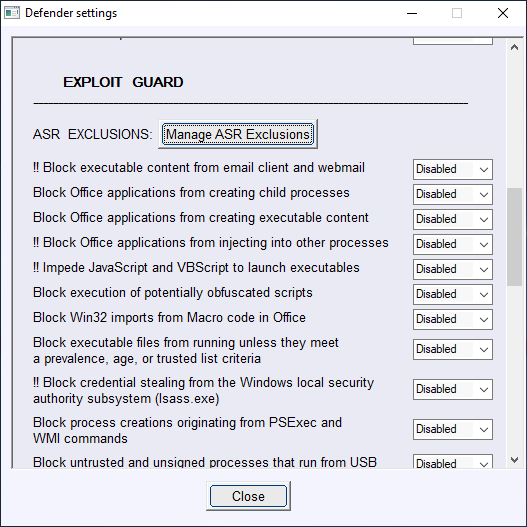Expand dropdown for potentially obfuscated scripts
The width and height of the screenshot is (527, 527).
coord(453,294)
